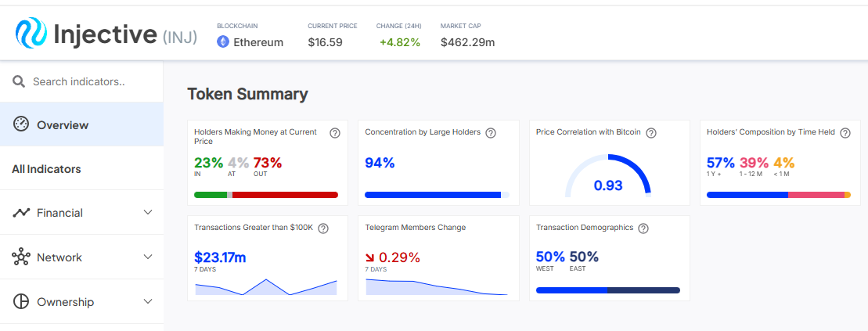Click the Token Summary heading

pos(247,94)
